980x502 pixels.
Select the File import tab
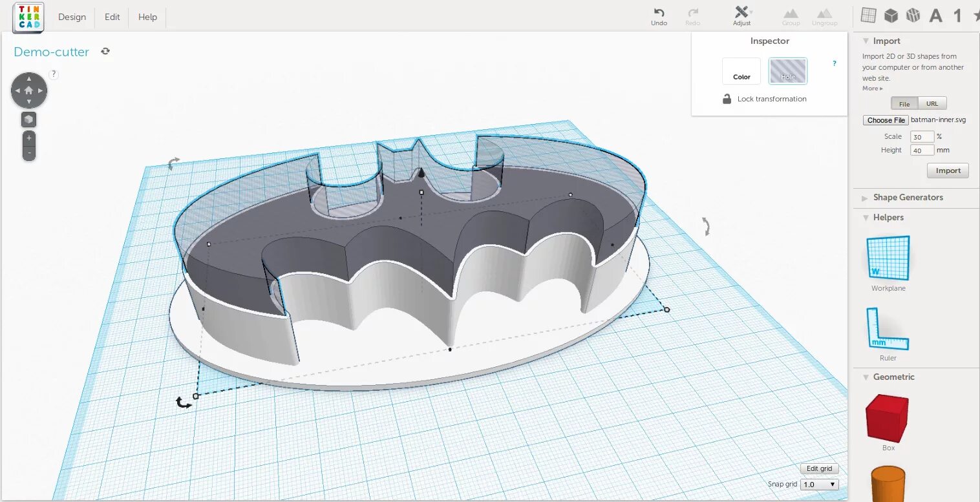click(x=904, y=103)
